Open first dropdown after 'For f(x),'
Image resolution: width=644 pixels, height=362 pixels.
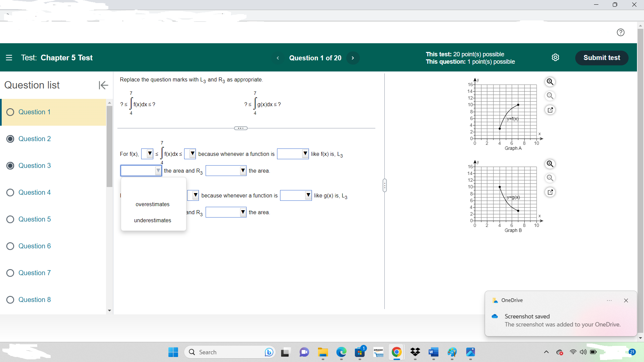pos(147,154)
